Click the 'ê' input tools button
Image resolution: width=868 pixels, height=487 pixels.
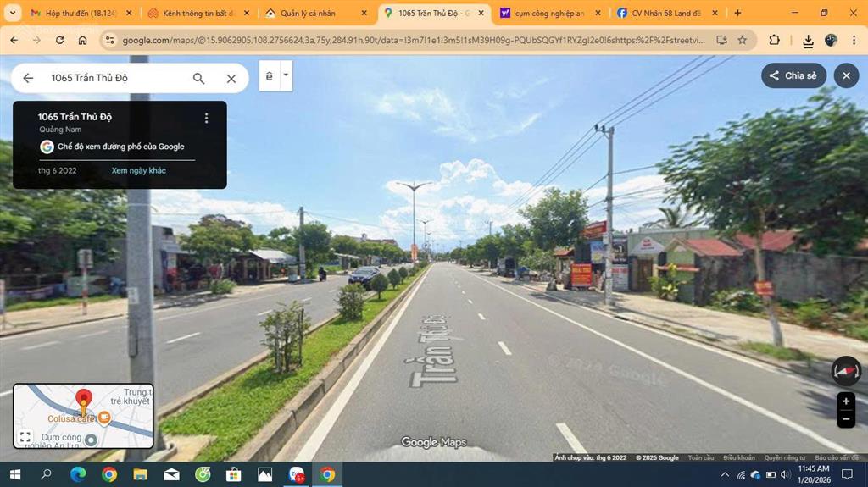coord(270,76)
